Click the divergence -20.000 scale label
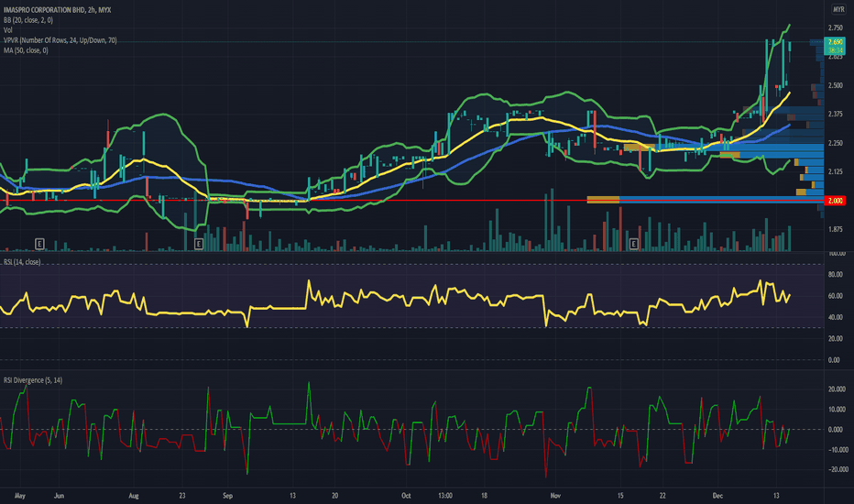 click(837, 469)
